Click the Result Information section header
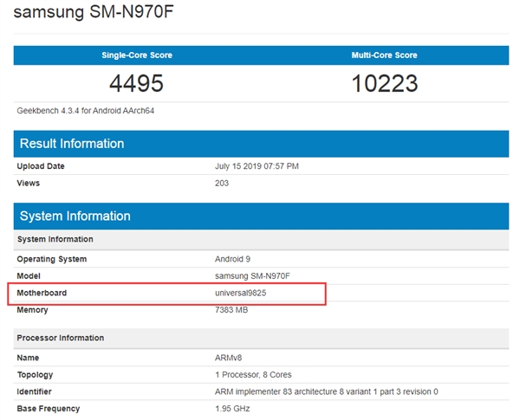This screenshot has height=420, width=520. pyautogui.click(x=72, y=144)
